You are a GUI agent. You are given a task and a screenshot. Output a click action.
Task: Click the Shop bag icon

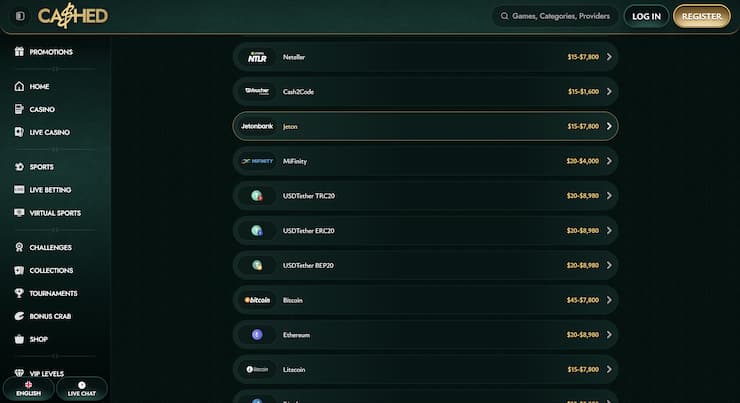pyautogui.click(x=19, y=339)
